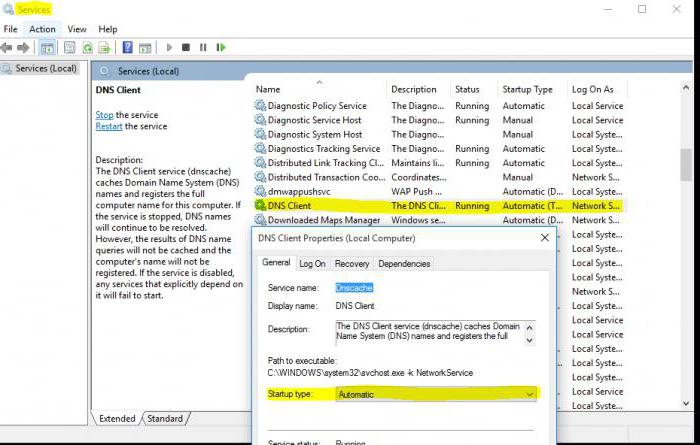
Task: Select the Diagnostic Policy Service row
Action: point(439,105)
